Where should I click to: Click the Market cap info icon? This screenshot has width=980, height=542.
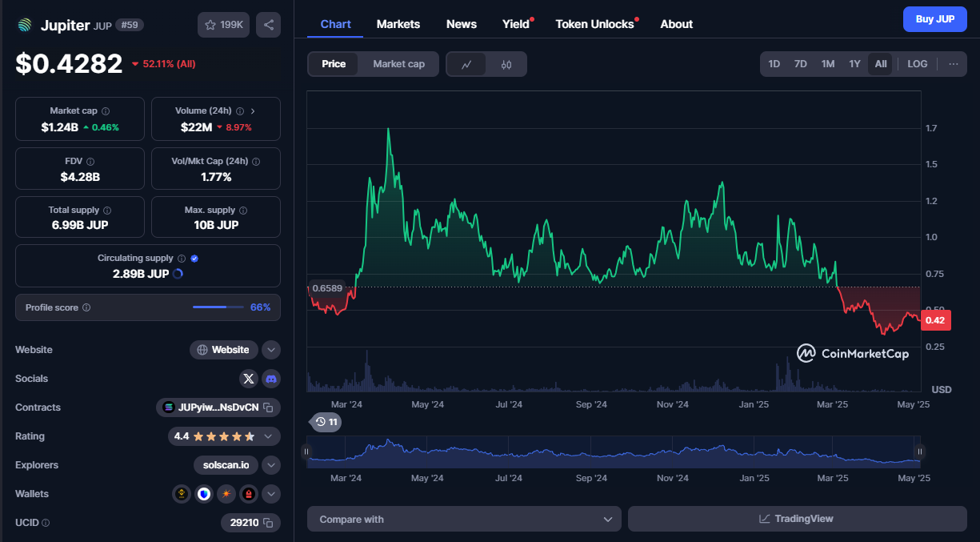tap(106, 111)
